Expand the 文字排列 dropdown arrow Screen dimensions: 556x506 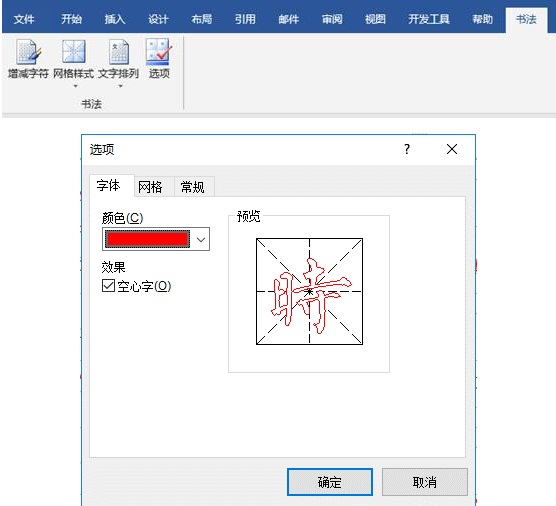pos(121,86)
